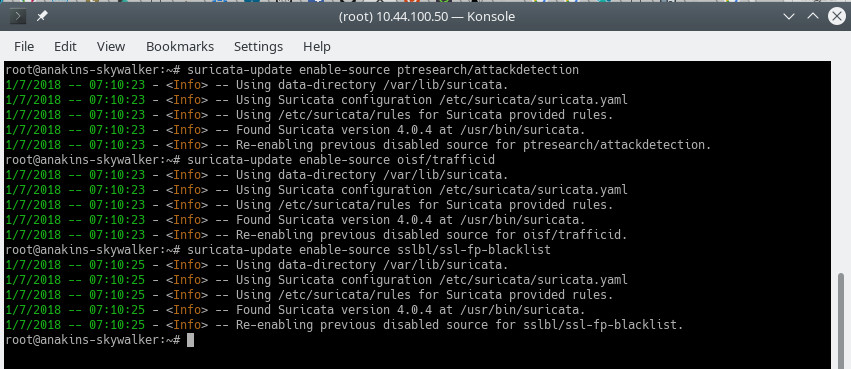Image resolution: width=851 pixels, height=369 pixels.
Task: Open the Bookmarks menu
Action: pyautogui.click(x=180, y=47)
